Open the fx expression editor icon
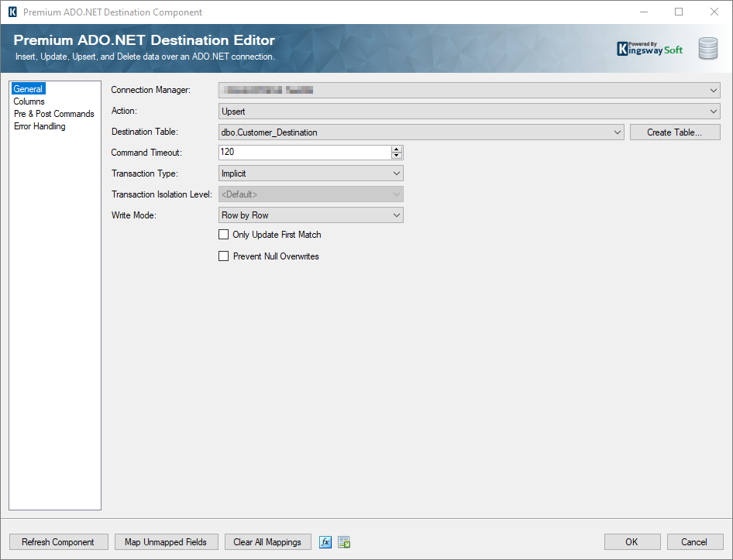 (x=325, y=542)
